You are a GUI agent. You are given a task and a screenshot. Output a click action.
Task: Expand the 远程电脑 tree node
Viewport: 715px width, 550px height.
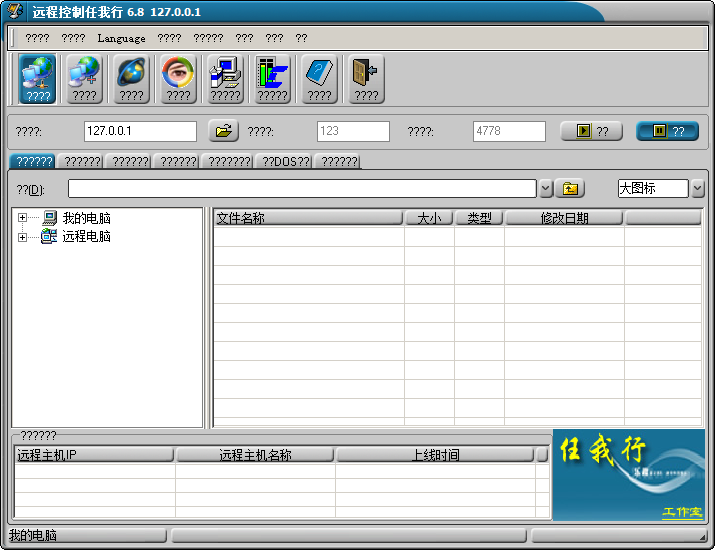(23, 237)
